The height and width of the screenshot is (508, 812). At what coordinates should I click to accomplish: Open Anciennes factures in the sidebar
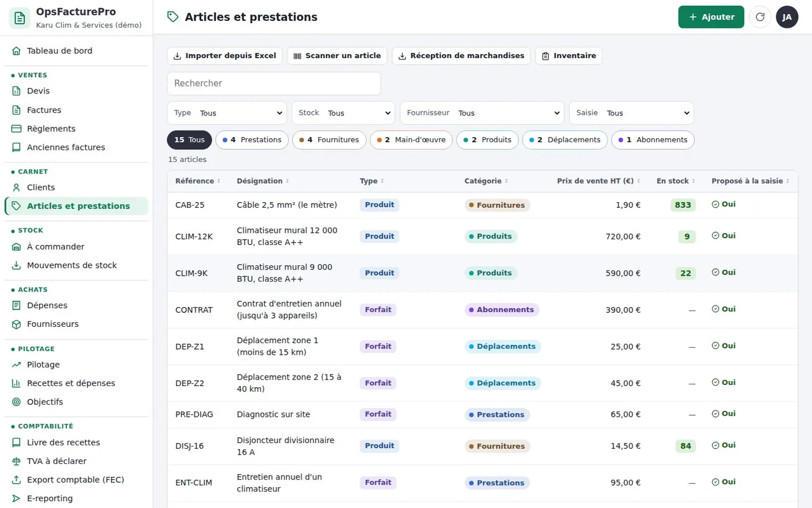click(x=76, y=147)
